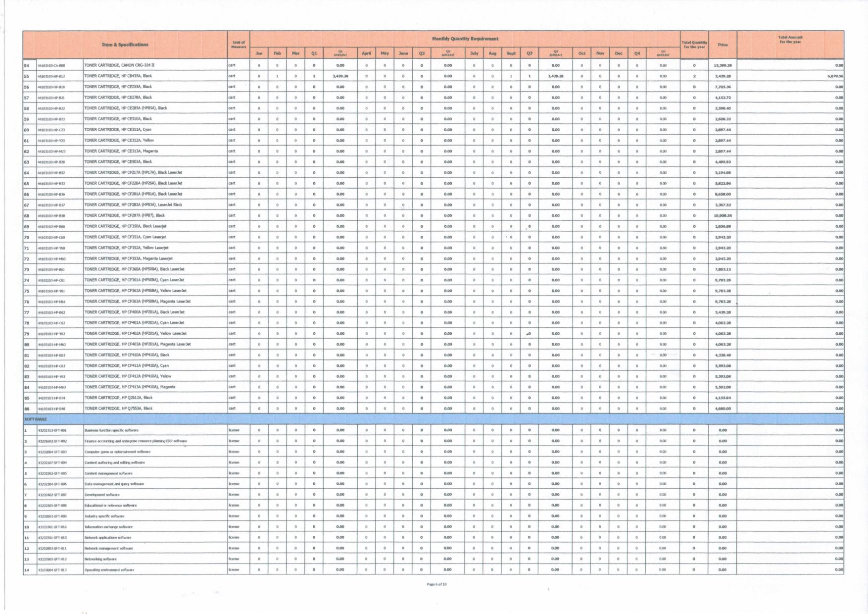Click the "Jan" month column header
868x614 pixels.
259,53
